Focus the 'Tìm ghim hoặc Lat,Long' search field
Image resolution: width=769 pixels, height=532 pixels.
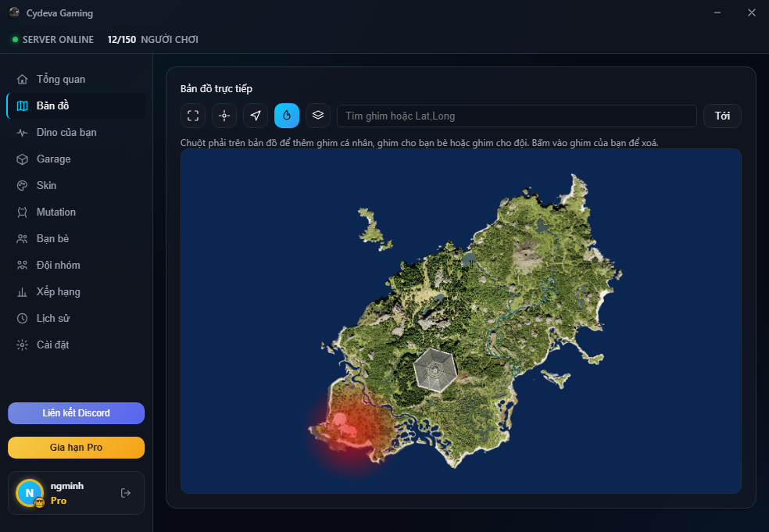[x=517, y=116]
